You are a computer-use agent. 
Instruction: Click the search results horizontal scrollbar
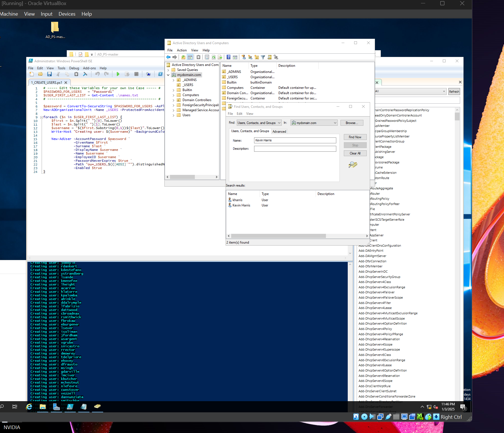[x=278, y=236]
